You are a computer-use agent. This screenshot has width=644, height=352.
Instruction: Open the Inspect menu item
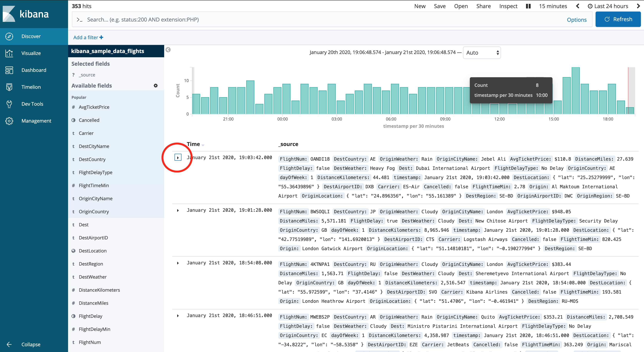pyautogui.click(x=508, y=6)
